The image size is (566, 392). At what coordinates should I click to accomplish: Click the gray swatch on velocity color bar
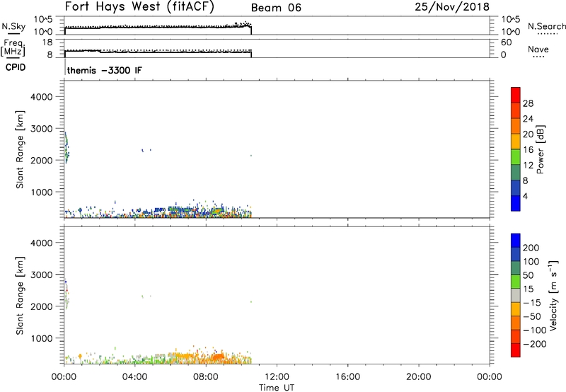pyautogui.click(x=516, y=295)
